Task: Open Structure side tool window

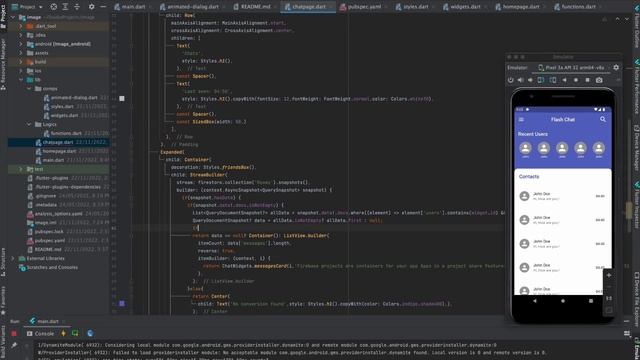Action: click(x=3, y=261)
